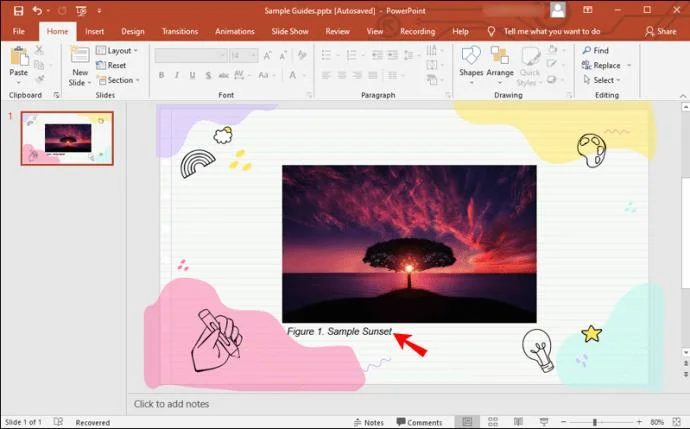Viewport: 690px width, 429px height.
Task: Open the Clipboard dialog launcher
Action: pos(56,95)
